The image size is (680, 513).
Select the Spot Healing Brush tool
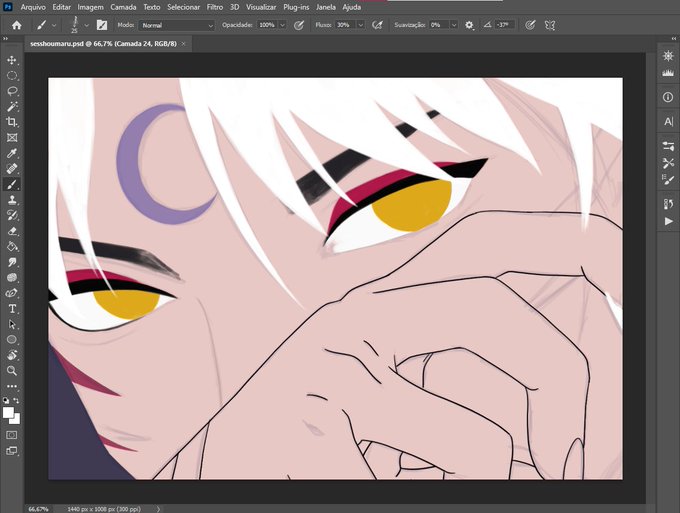coord(12,169)
